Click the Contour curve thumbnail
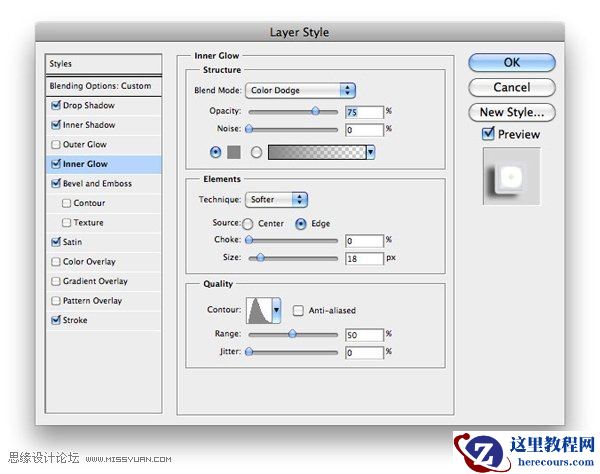600x474 pixels. (259, 310)
